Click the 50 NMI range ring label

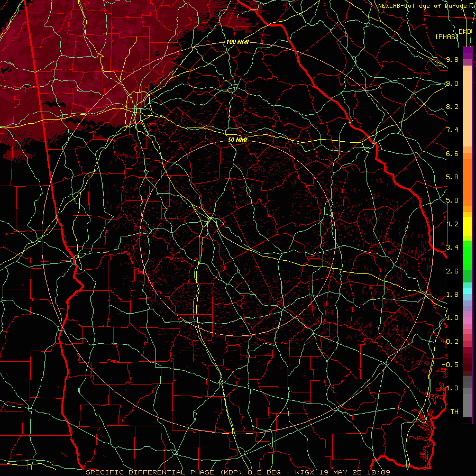point(237,140)
